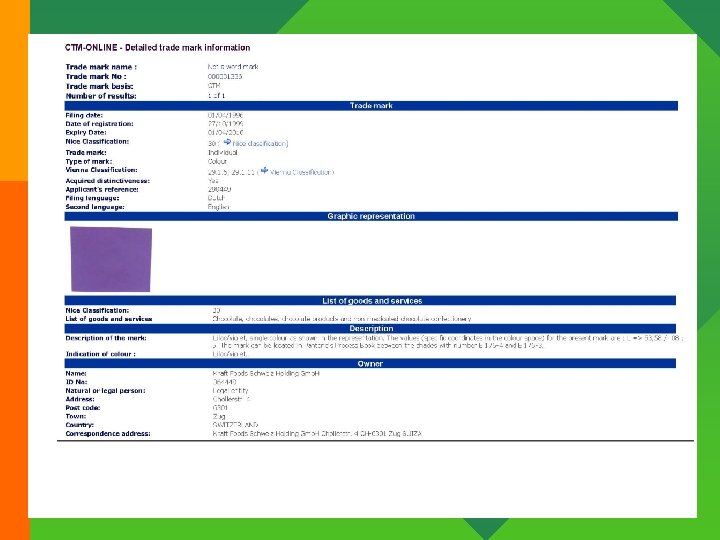Click the 'Trade mark basis:' label

coord(99,86)
